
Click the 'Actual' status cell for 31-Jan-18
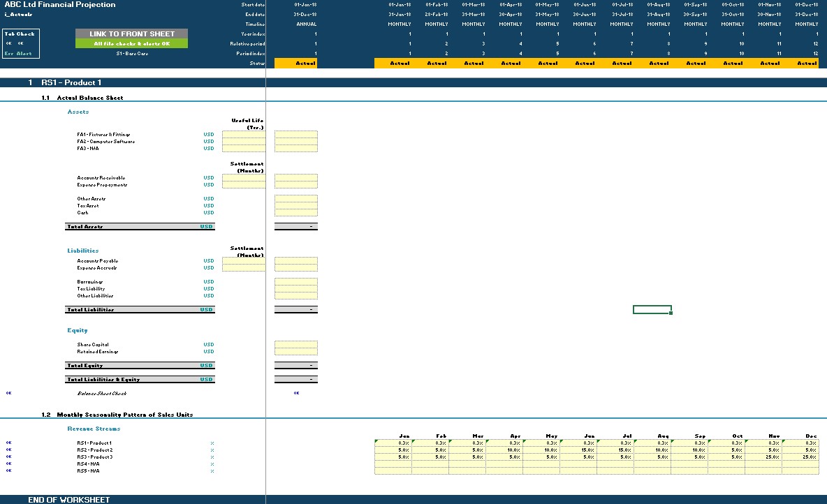click(393, 64)
